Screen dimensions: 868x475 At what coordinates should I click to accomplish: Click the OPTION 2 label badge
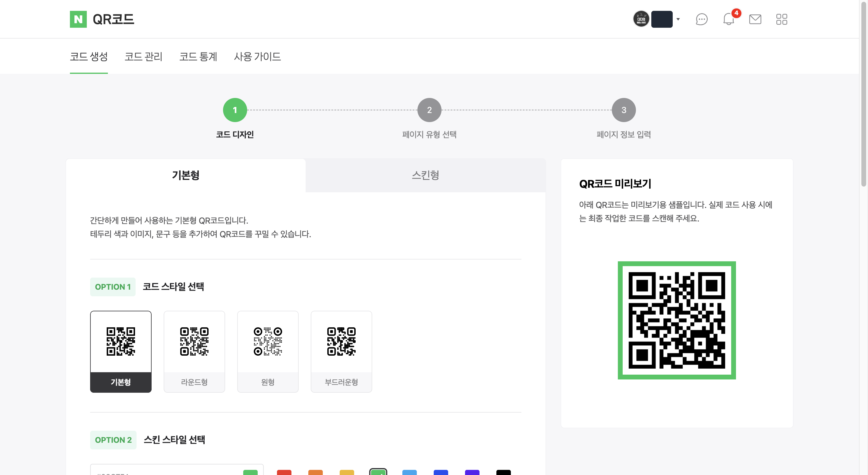click(113, 440)
